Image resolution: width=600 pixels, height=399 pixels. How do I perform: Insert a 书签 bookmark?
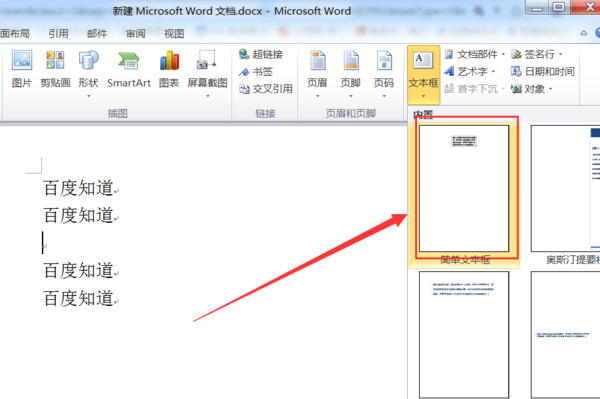coord(256,72)
